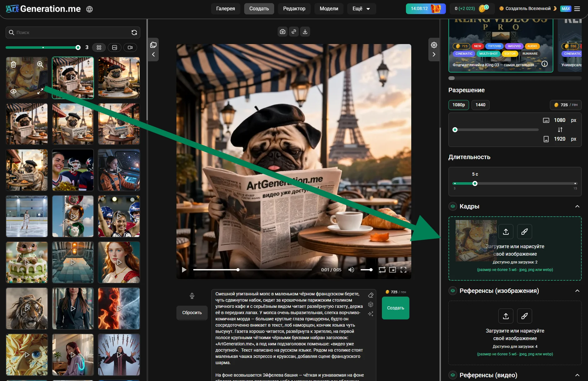Open the Модели tab
The width and height of the screenshot is (588, 381).
(x=329, y=9)
